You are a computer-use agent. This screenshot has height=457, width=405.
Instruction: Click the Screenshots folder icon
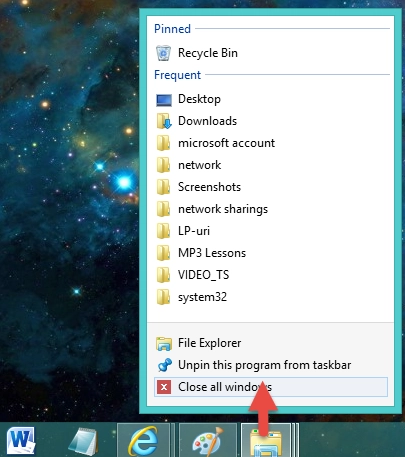(x=163, y=187)
